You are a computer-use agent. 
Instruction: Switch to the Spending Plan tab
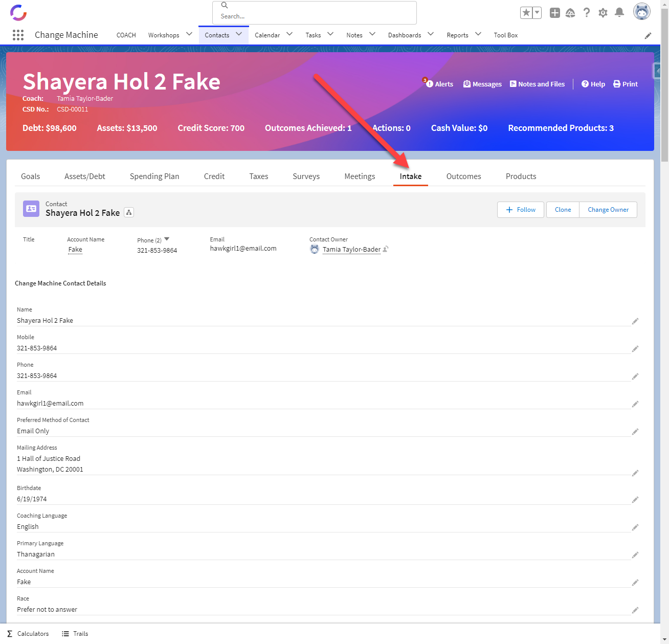pyautogui.click(x=154, y=176)
